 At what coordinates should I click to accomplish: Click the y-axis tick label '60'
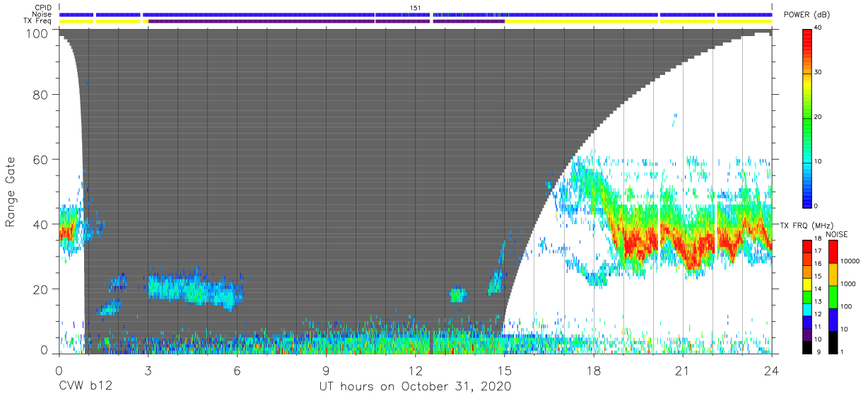40,160
